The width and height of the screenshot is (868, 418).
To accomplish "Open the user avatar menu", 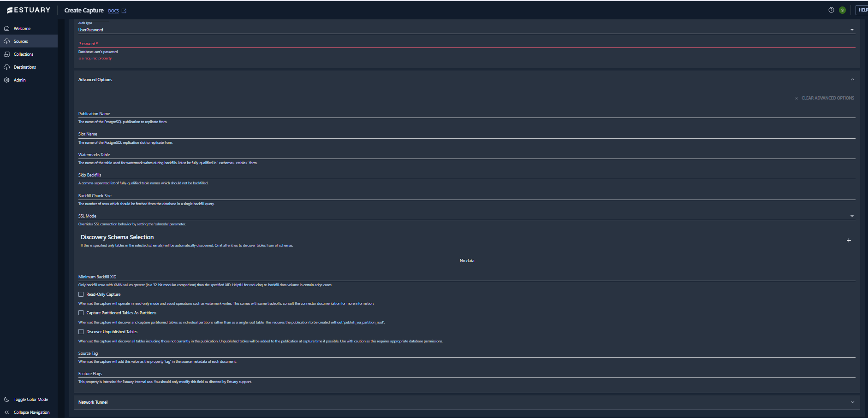I will tap(842, 10).
